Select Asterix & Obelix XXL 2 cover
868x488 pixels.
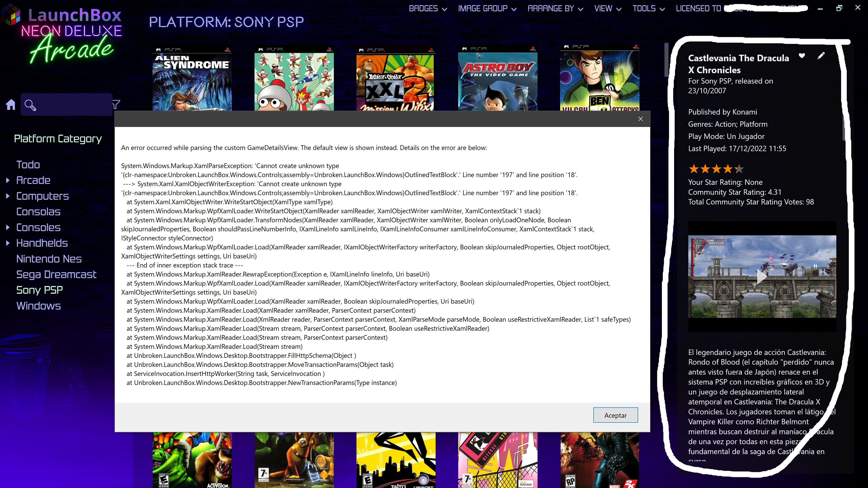point(396,79)
